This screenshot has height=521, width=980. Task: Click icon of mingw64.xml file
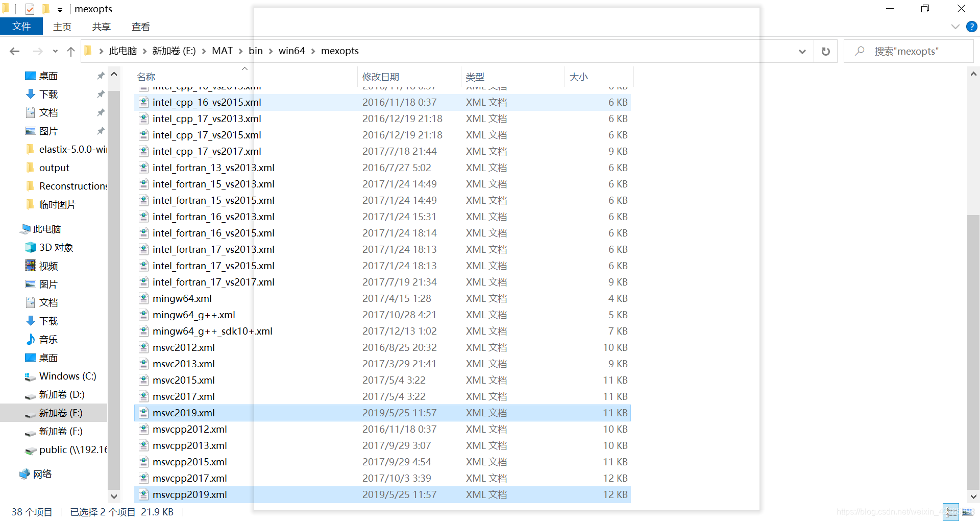(x=144, y=298)
